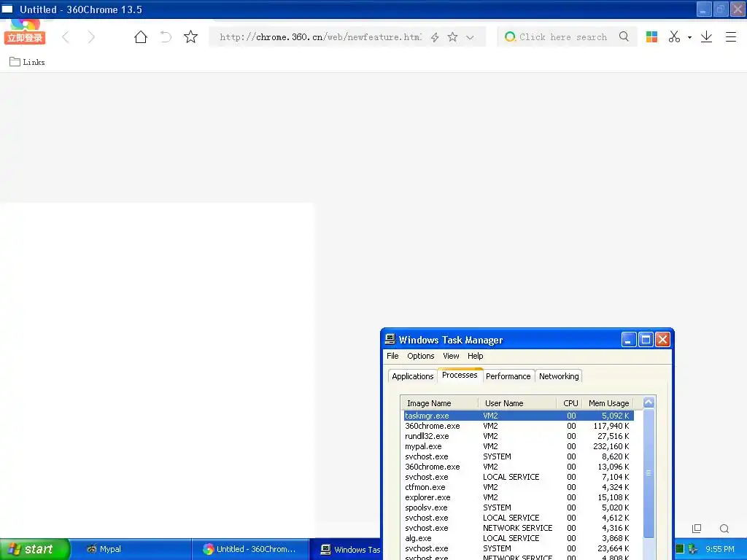The image size is (747, 560).
Task: Open the 360Chrome hamburger menu
Action: [x=731, y=36]
